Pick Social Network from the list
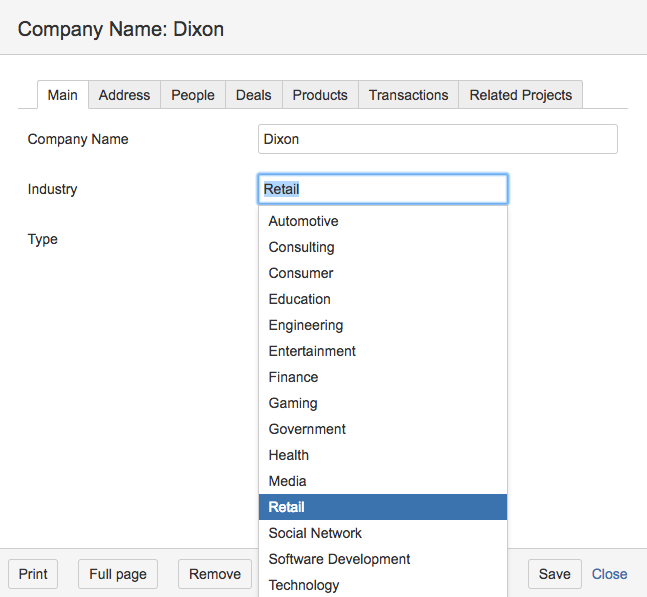The width and height of the screenshot is (647, 597). click(x=315, y=533)
